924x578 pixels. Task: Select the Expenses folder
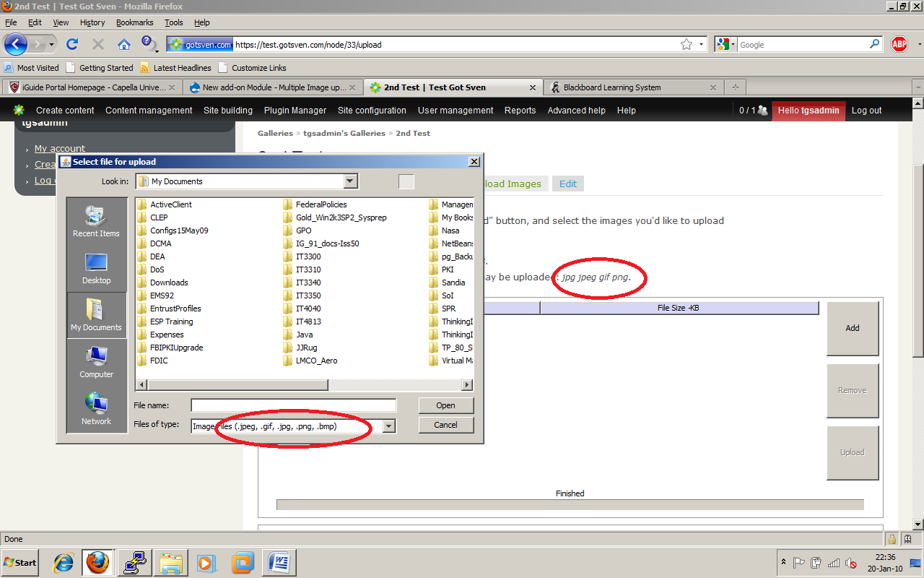coord(160,335)
